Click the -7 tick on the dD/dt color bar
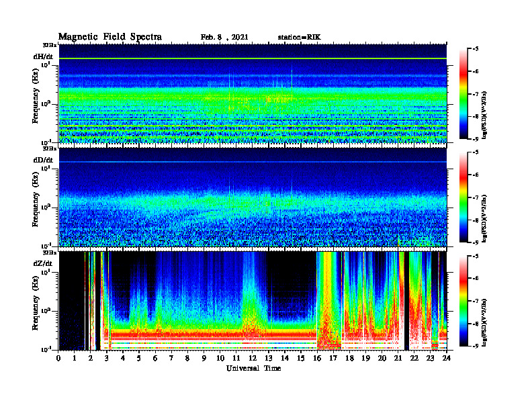The image size is (532, 411). click(475, 197)
